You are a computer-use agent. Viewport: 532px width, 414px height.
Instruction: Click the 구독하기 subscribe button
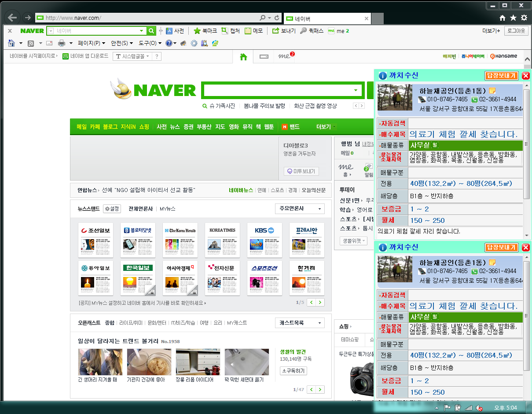(293, 371)
